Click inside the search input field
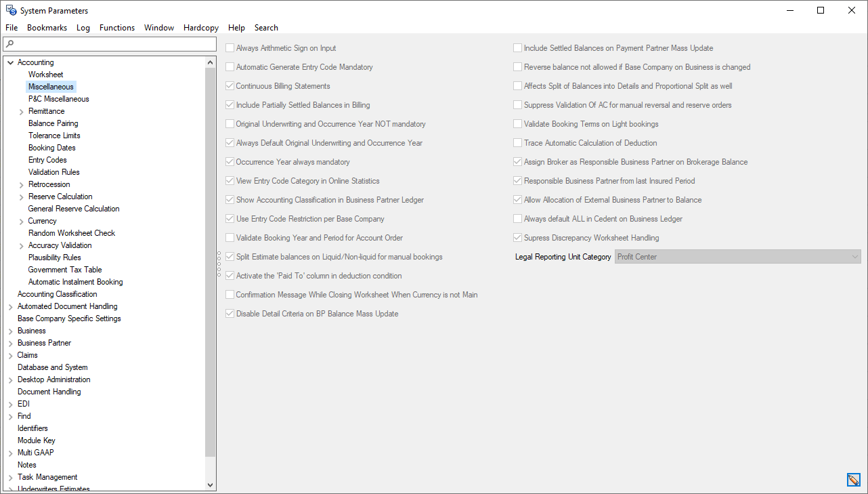The height and width of the screenshot is (494, 868). pos(108,43)
